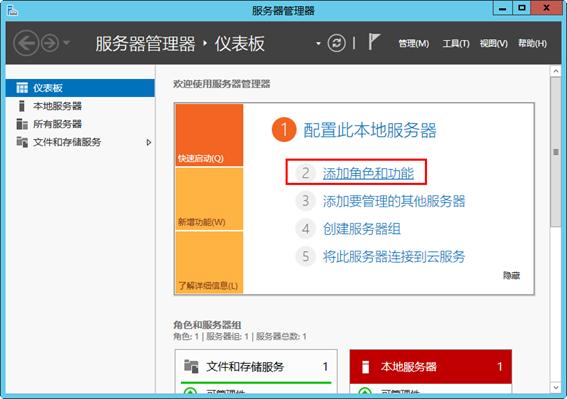
Task: Select 文件和存储服务 in the sidebar
Action: tap(80, 142)
